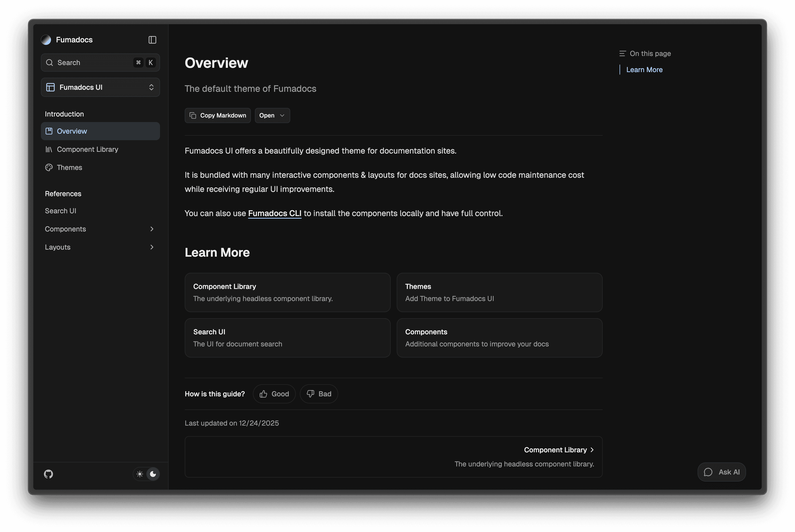Select dark mode moon toggle
Viewport: 795px width, 532px height.
153,474
